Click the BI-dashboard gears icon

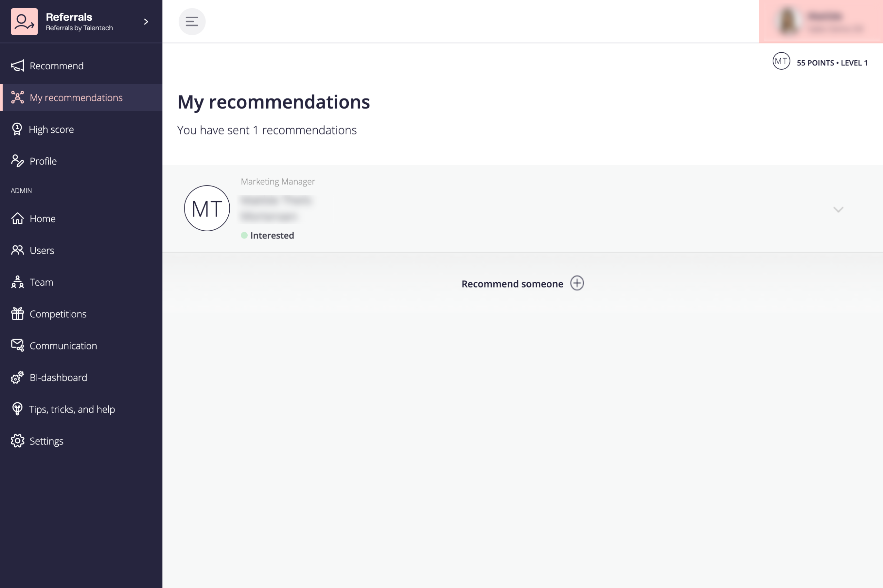[x=18, y=377]
